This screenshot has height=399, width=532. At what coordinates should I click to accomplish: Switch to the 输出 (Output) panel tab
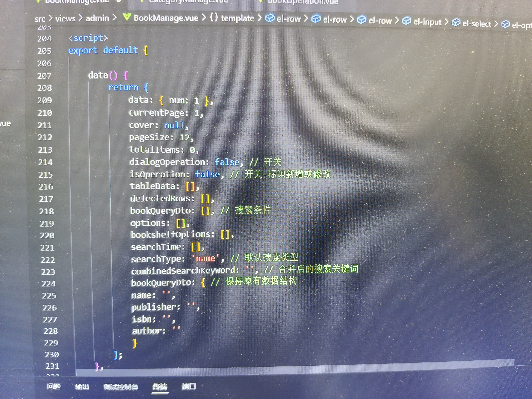point(82,387)
